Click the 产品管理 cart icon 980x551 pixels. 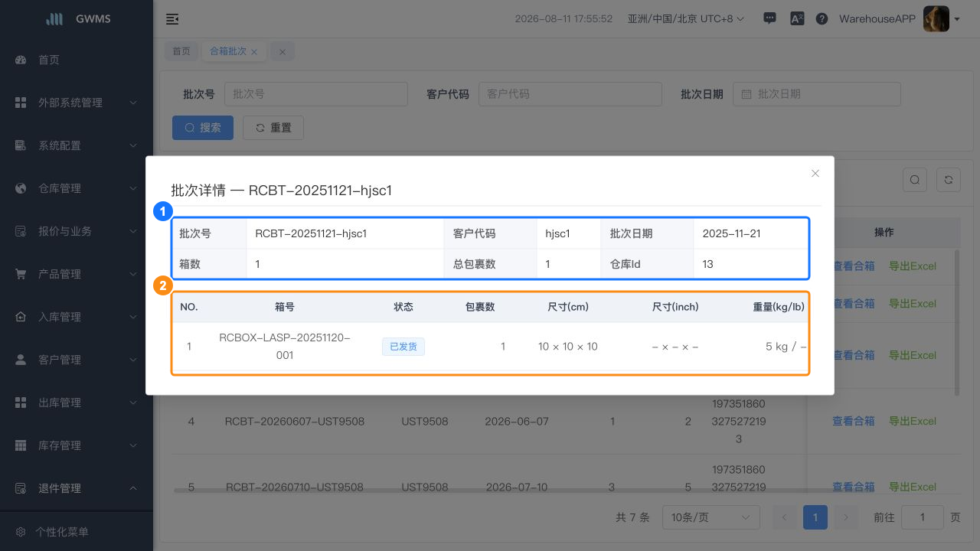[x=21, y=274]
